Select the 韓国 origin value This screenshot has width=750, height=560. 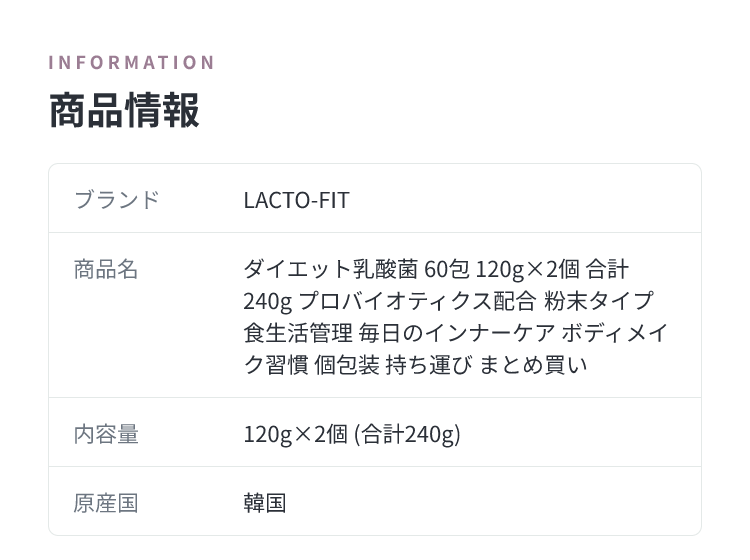click(265, 503)
